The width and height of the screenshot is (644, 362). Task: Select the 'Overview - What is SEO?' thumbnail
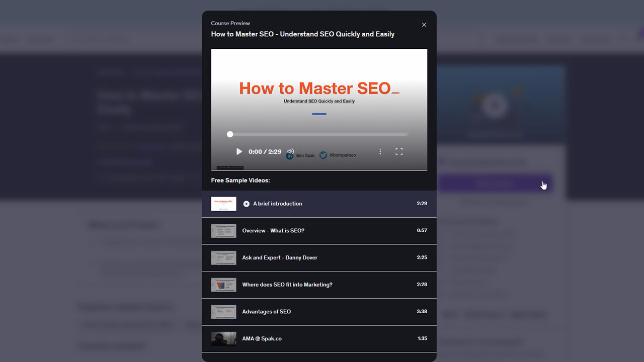pos(223,231)
